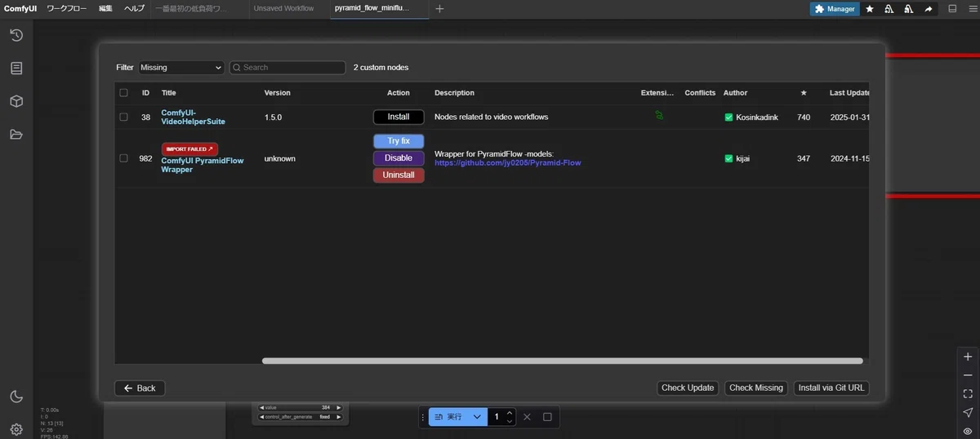Expand the run button dropdown arrow
The height and width of the screenshot is (439, 980).
pyautogui.click(x=478, y=417)
